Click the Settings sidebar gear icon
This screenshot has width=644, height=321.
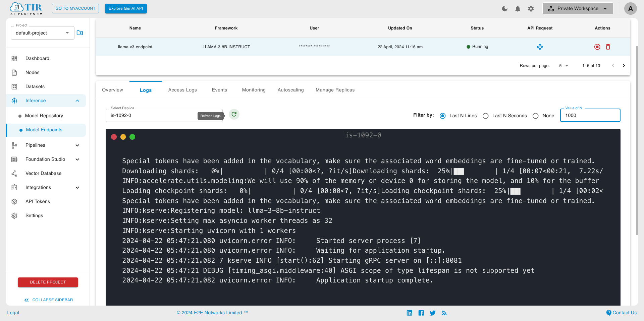[x=14, y=215]
